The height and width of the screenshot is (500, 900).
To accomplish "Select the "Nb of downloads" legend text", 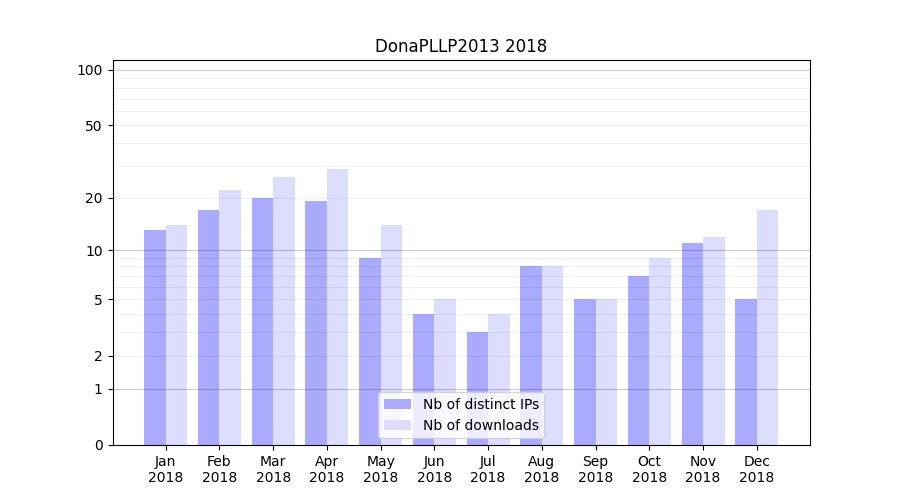I will coord(480,425).
